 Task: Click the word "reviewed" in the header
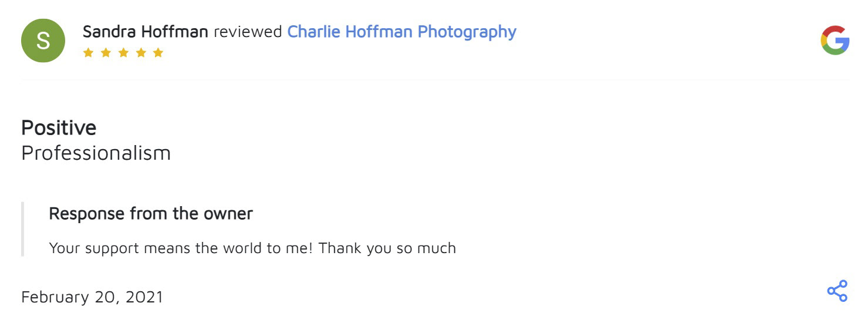[x=248, y=32]
